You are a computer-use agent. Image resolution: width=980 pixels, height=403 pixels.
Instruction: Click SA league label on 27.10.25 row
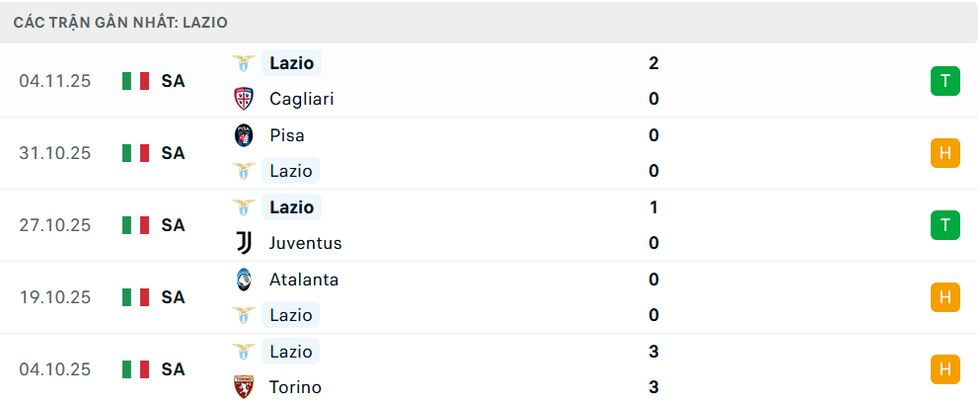[174, 225]
